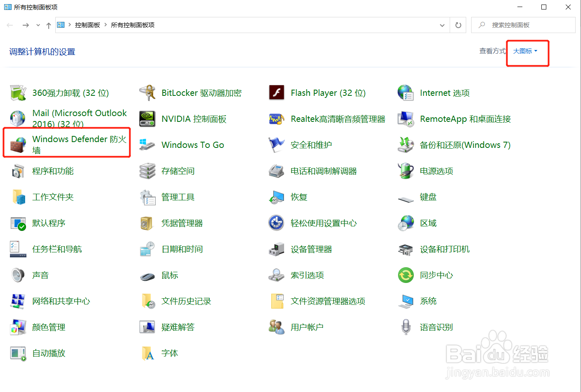Open the 索引选项 link
The image size is (581, 392).
[307, 275]
